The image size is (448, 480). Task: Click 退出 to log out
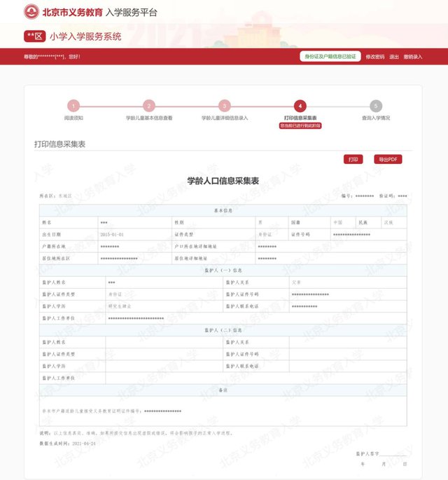click(394, 57)
